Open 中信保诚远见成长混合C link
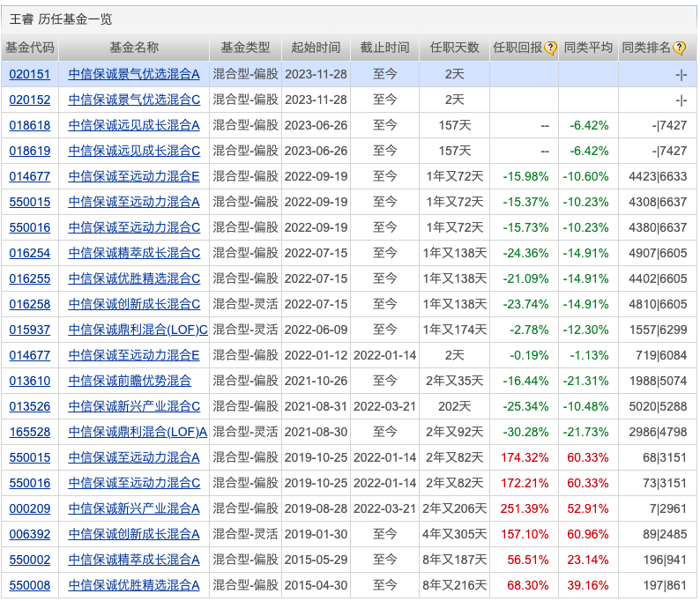The image size is (700, 601). click(x=134, y=151)
